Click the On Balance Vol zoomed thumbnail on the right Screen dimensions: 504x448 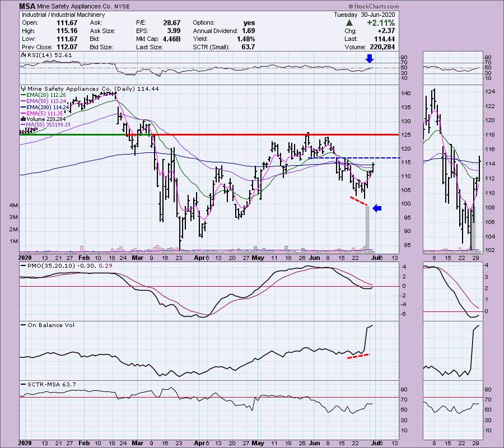tap(453, 351)
